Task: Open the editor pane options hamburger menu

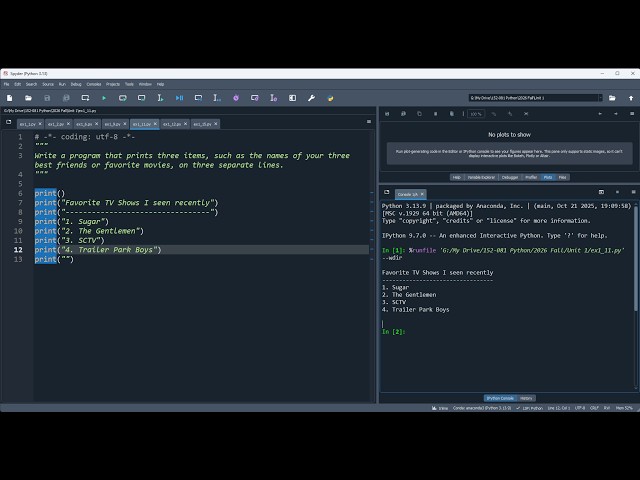Action: (369, 122)
